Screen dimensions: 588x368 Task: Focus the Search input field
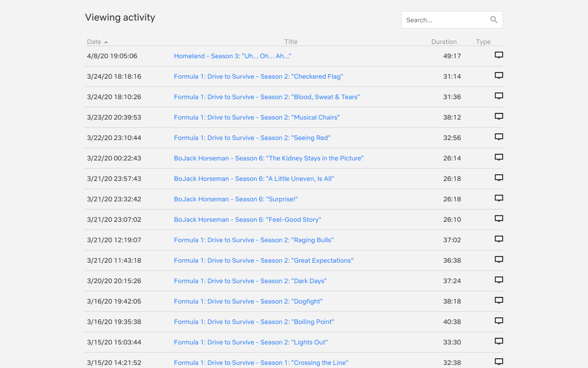452,20
